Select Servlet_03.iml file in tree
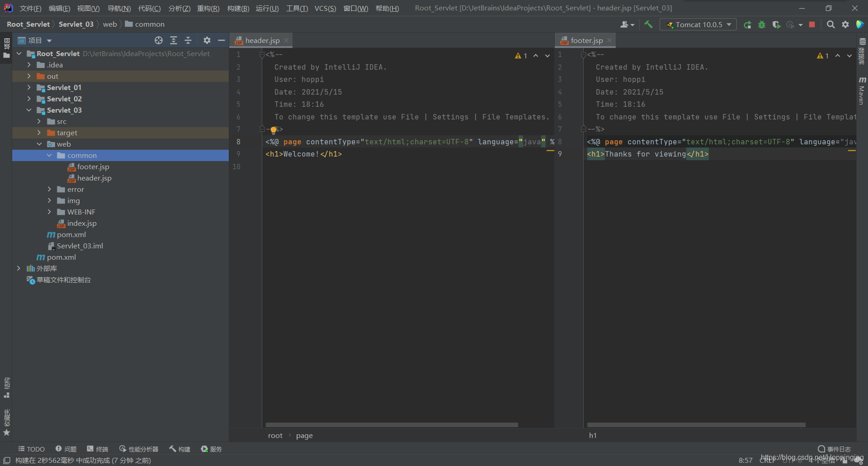The image size is (868, 466). (x=80, y=246)
